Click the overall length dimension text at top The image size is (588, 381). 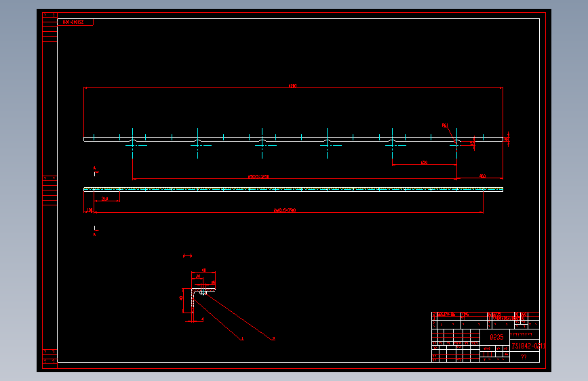pos(292,86)
